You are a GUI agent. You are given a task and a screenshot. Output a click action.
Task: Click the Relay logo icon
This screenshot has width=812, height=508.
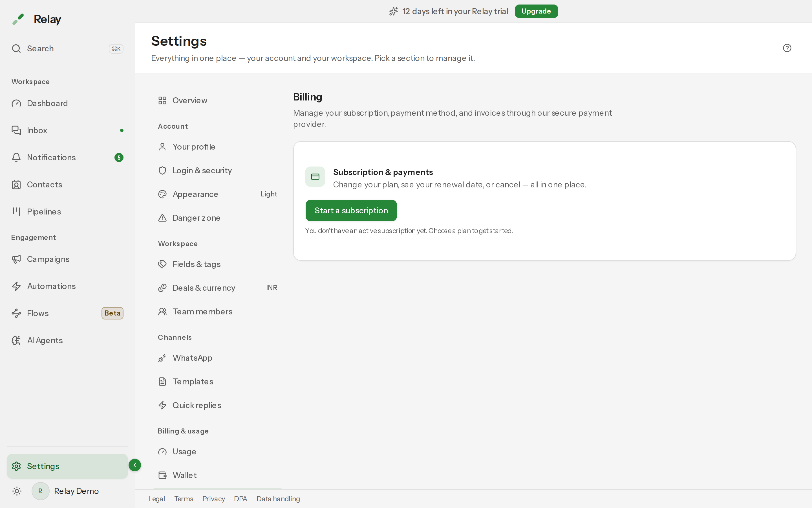[18, 19]
